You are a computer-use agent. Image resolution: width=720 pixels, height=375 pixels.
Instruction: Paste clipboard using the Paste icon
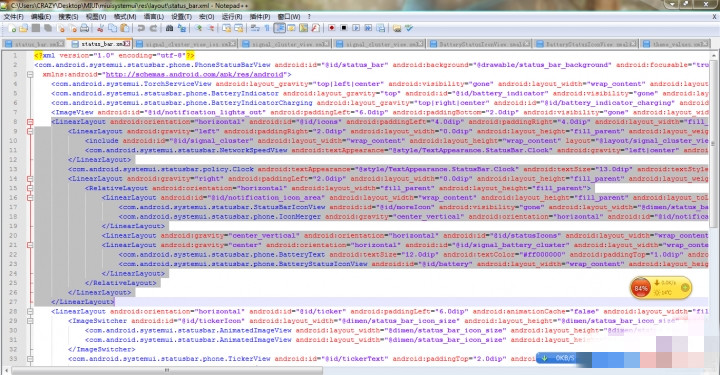tap(124, 28)
